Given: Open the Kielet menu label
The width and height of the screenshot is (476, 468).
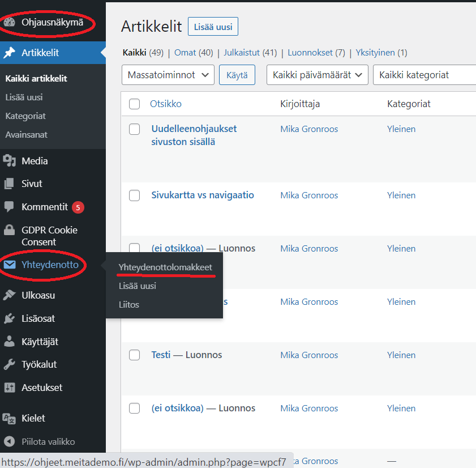Looking at the screenshot, I should pyautogui.click(x=33, y=419).
